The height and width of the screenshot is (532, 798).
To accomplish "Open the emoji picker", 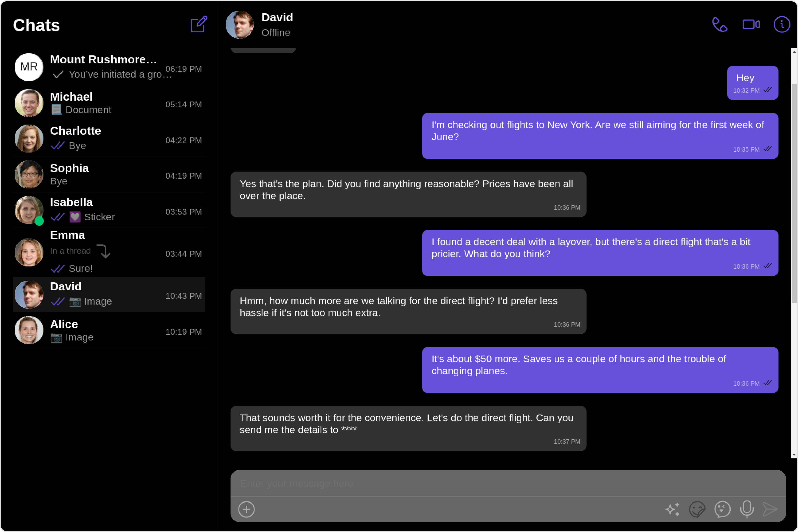I will [x=722, y=509].
